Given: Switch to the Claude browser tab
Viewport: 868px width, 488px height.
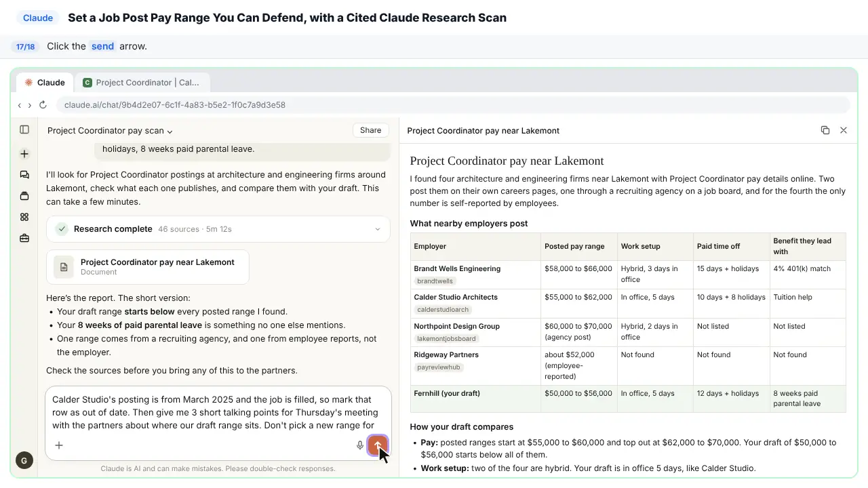Looking at the screenshot, I should (45, 83).
